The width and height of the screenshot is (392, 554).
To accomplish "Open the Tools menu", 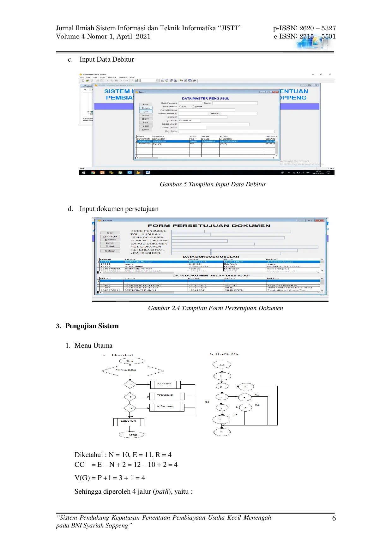I will [103, 77].
